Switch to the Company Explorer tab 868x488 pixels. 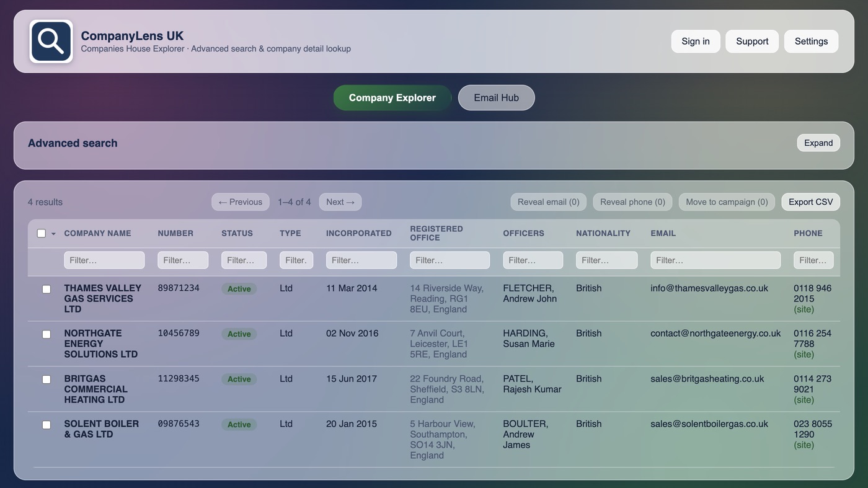tap(392, 98)
